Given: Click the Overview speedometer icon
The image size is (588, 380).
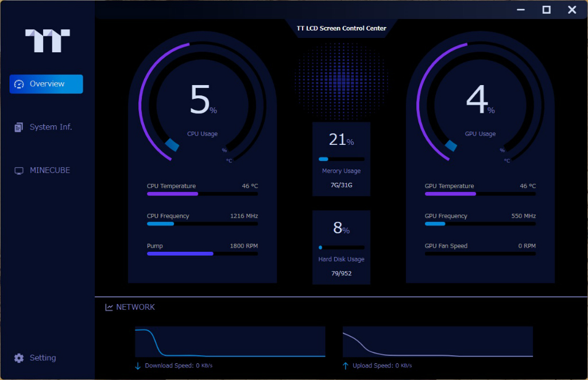Looking at the screenshot, I should tap(19, 84).
